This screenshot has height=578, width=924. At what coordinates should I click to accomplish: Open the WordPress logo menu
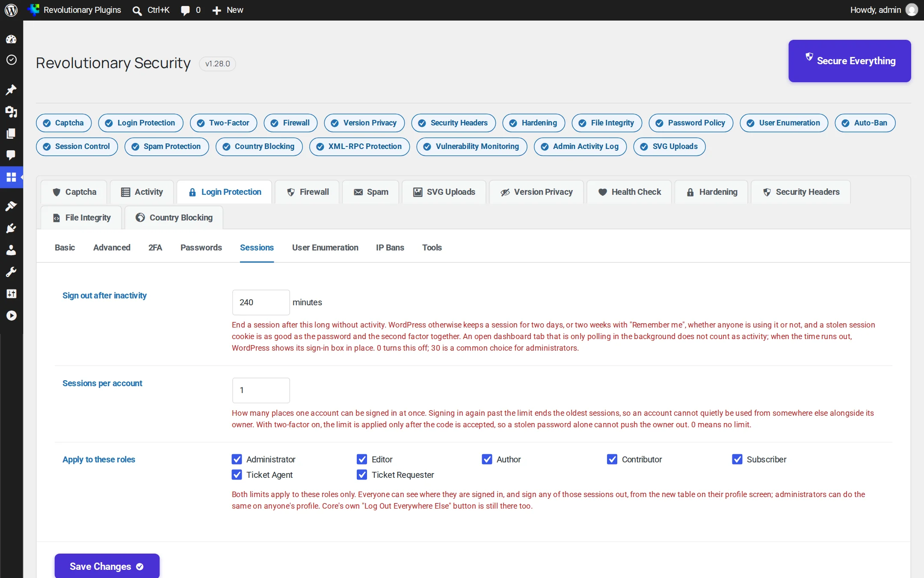(x=11, y=10)
